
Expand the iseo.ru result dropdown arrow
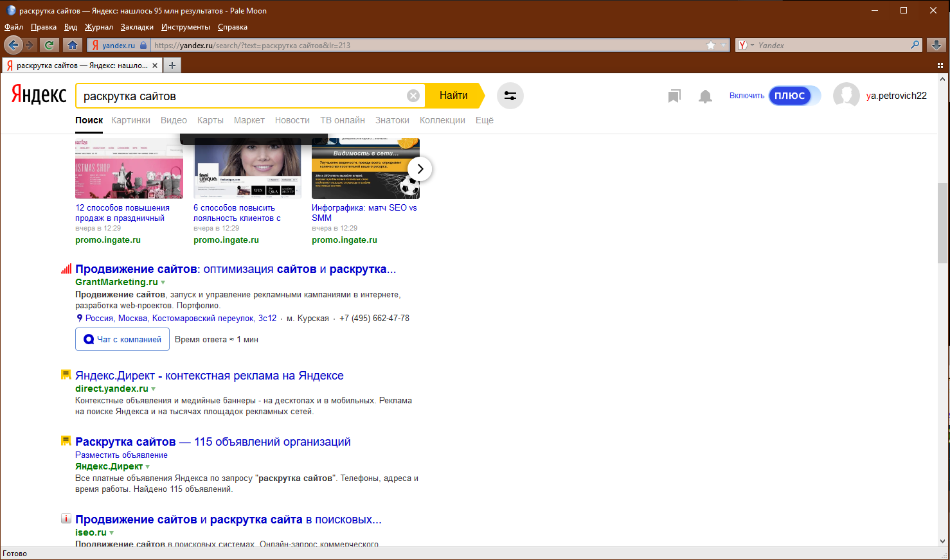pos(112,533)
